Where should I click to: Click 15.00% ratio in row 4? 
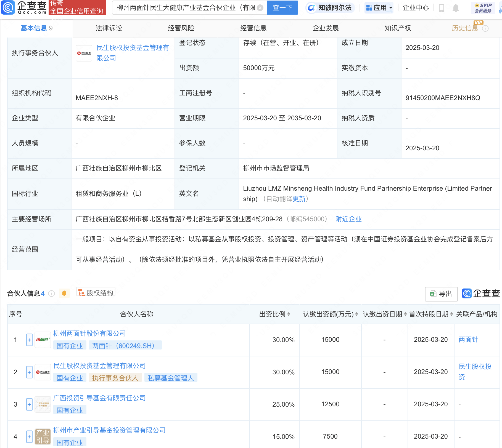pos(284,437)
